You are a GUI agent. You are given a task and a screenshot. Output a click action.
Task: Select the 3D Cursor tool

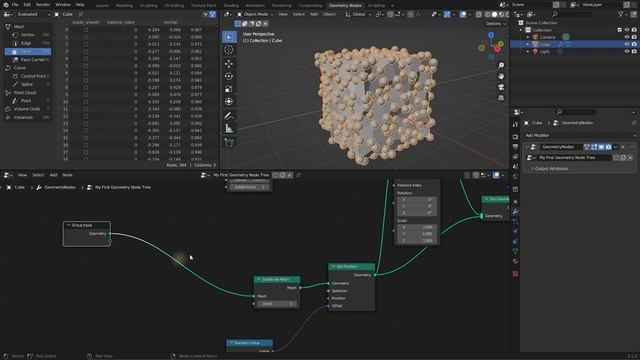pos(229,50)
